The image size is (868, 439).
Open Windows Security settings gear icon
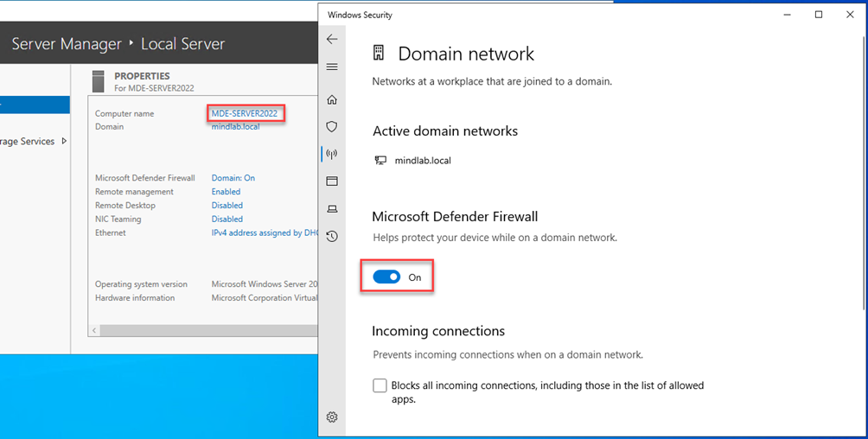(332, 417)
